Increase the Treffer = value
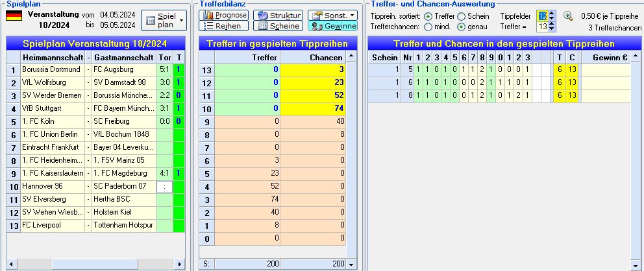644x271 pixels. coord(552,24)
